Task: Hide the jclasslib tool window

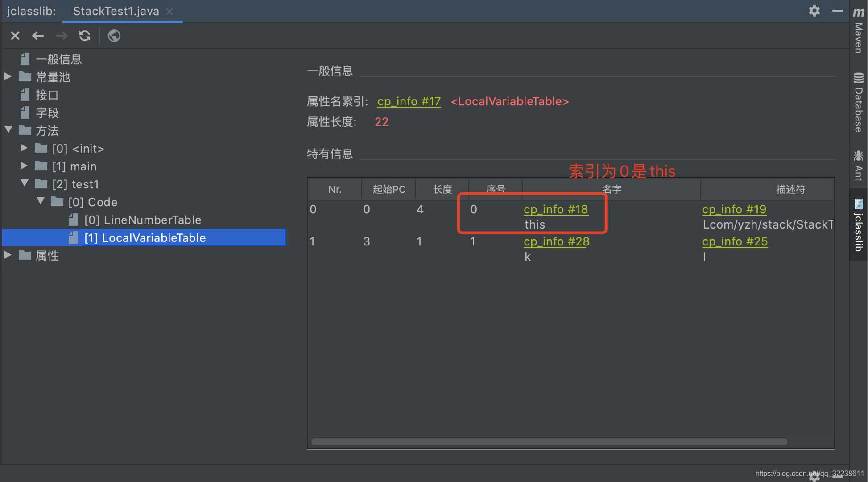Action: point(838,11)
